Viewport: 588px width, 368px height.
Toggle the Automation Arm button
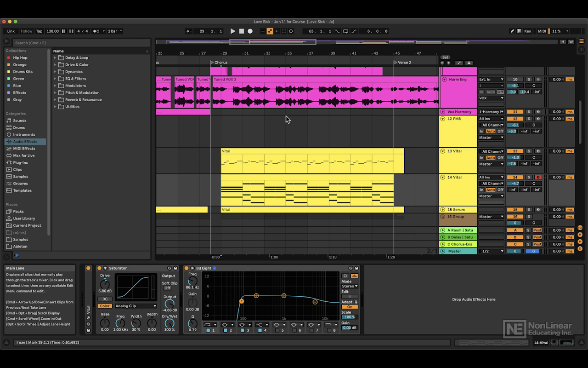[x=270, y=31]
